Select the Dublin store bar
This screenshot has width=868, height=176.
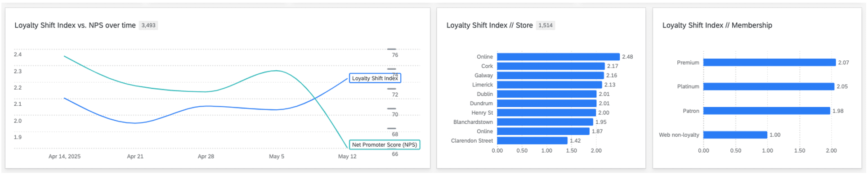point(546,94)
